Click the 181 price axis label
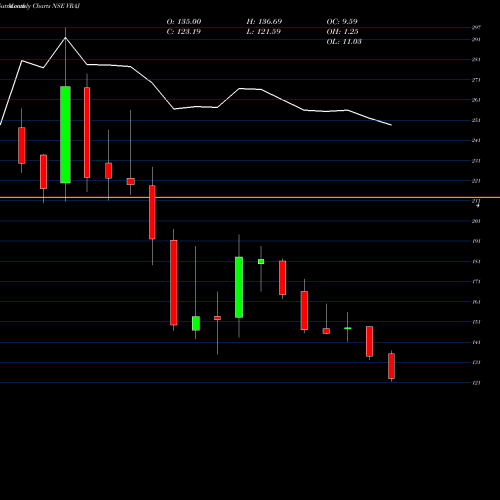This screenshot has width=500, height=500. coord(476,261)
